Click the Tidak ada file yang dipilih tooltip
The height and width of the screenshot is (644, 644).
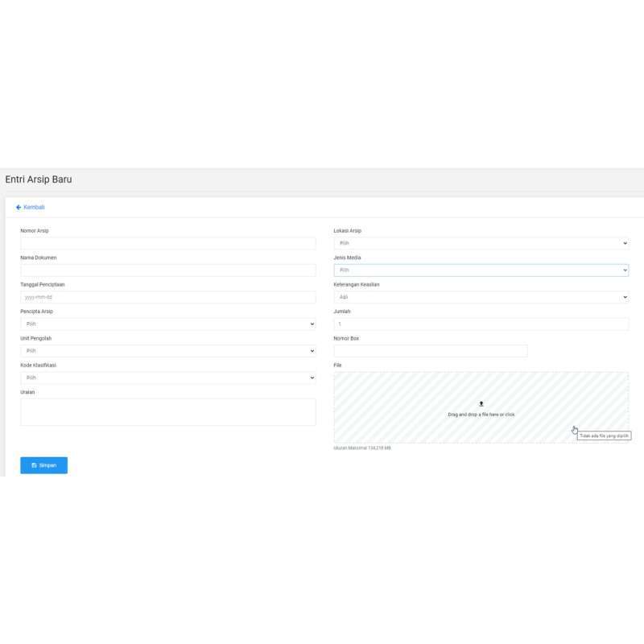pos(605,434)
